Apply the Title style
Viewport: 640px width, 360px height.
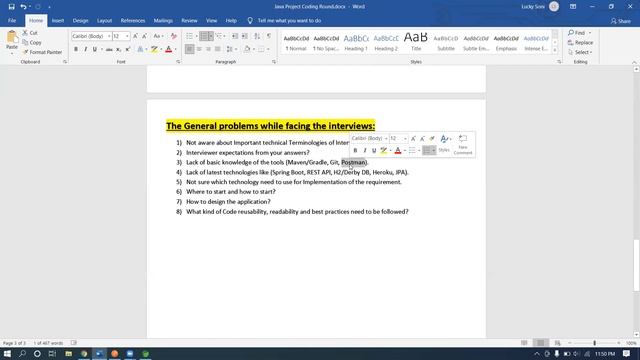click(x=416, y=42)
